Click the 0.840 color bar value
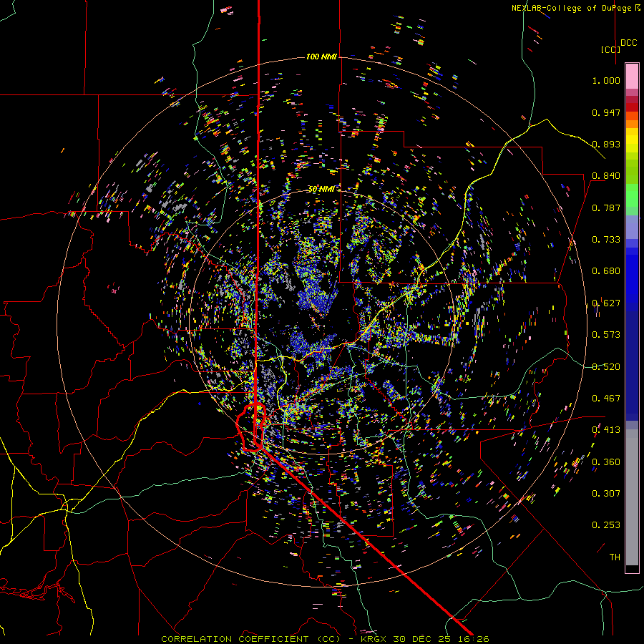 click(x=606, y=176)
